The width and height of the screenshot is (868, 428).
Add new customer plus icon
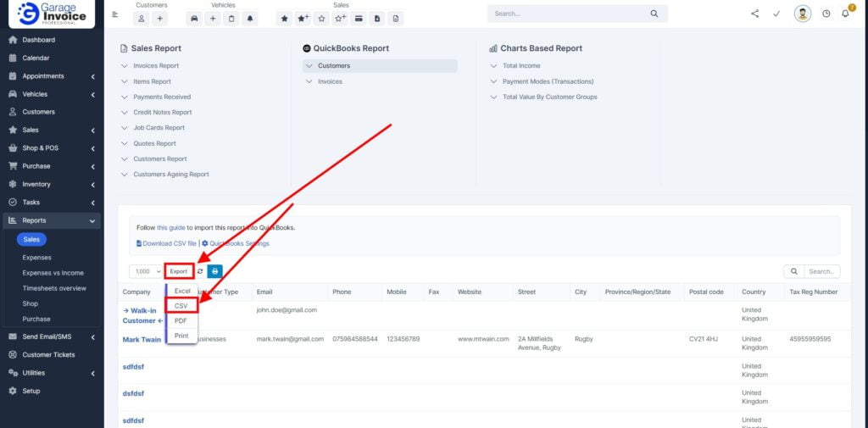pos(159,19)
